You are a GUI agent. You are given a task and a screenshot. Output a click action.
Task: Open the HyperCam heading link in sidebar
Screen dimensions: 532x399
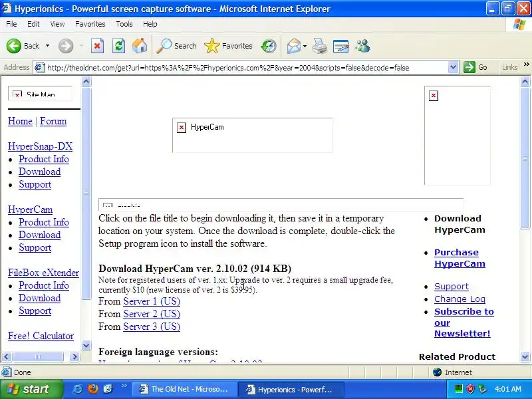(30, 209)
